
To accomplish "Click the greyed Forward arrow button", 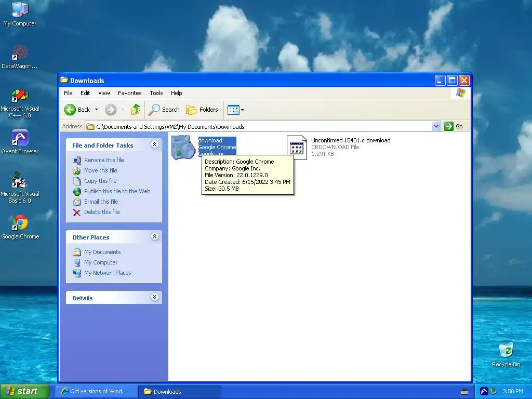I will tap(111, 110).
